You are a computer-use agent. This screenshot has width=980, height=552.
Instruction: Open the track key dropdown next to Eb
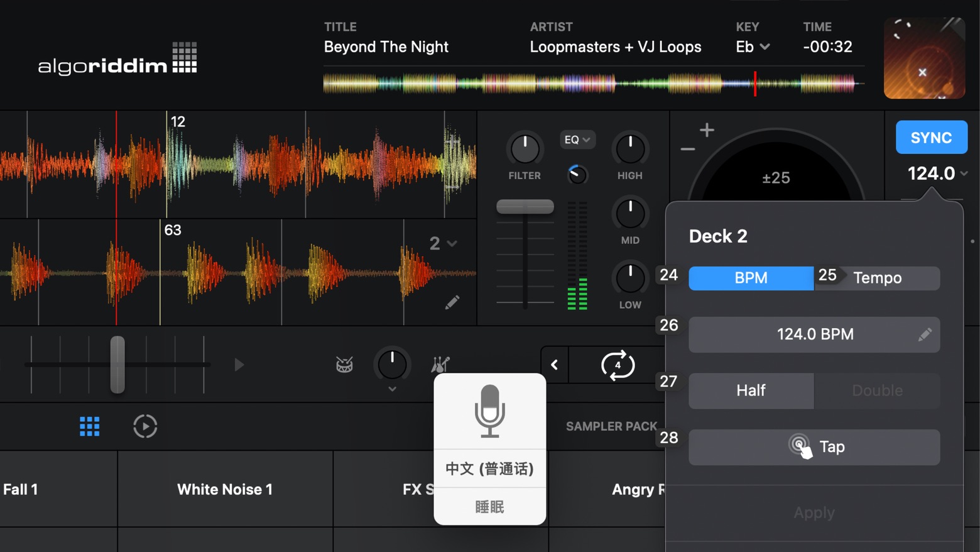coord(765,47)
